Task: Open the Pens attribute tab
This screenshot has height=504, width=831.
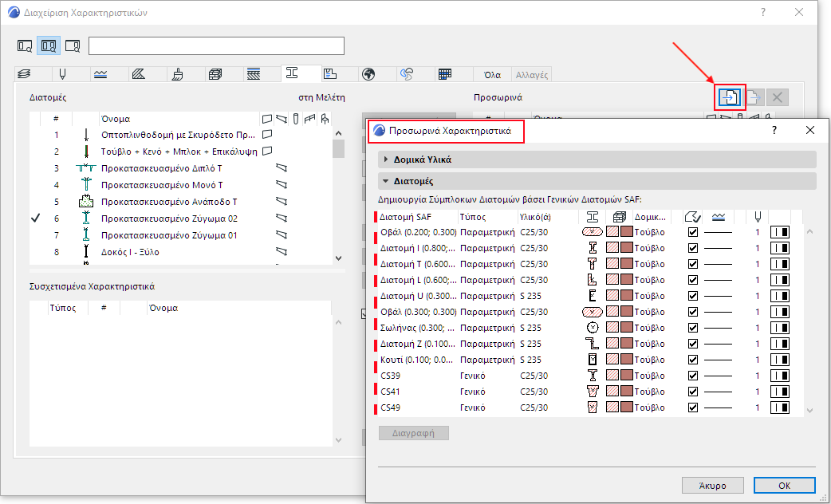Action: click(62, 74)
